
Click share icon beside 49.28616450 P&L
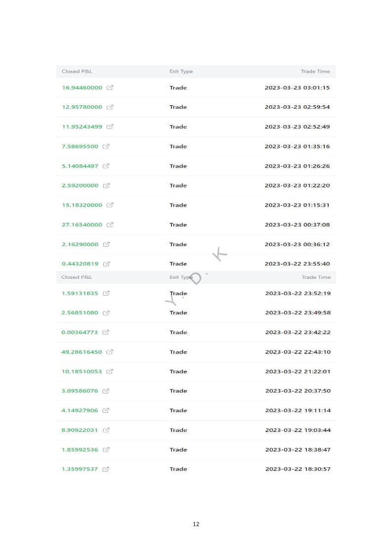tap(110, 352)
